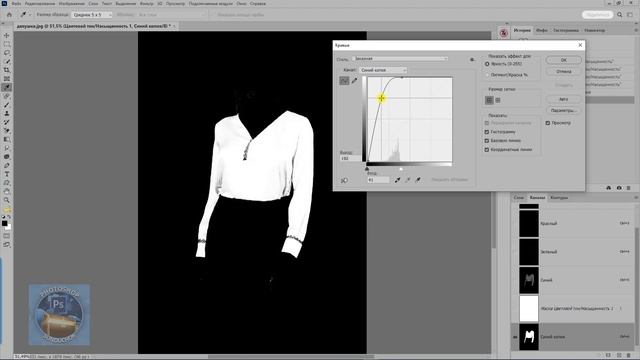The width and height of the screenshot is (640, 360).
Task: Select the Lasso tool
Action: click(x=7, y=53)
